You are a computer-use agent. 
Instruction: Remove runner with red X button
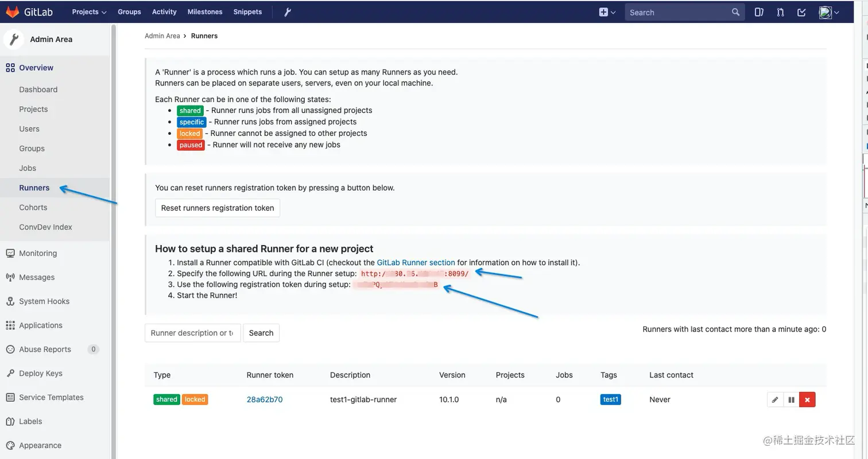[807, 400]
